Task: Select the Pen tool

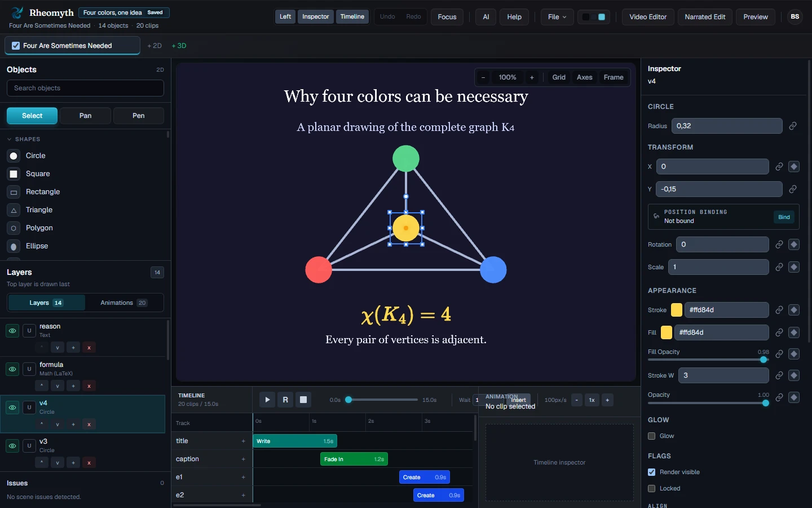Action: point(139,116)
